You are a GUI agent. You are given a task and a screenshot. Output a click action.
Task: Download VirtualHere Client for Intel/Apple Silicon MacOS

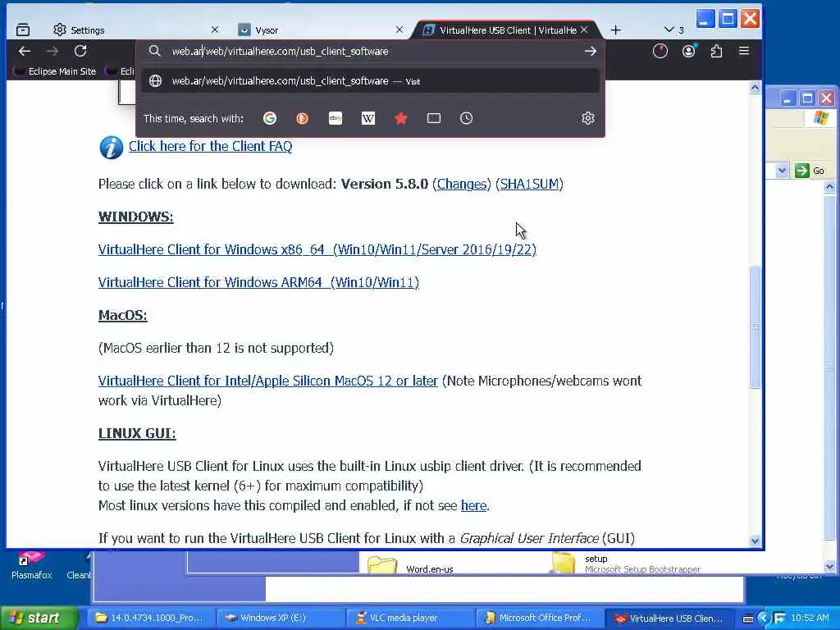tap(268, 381)
